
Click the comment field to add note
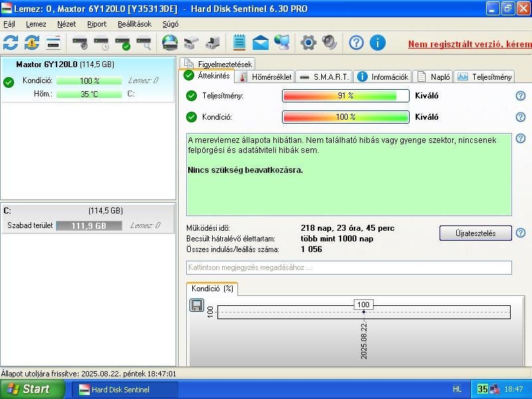(348, 267)
